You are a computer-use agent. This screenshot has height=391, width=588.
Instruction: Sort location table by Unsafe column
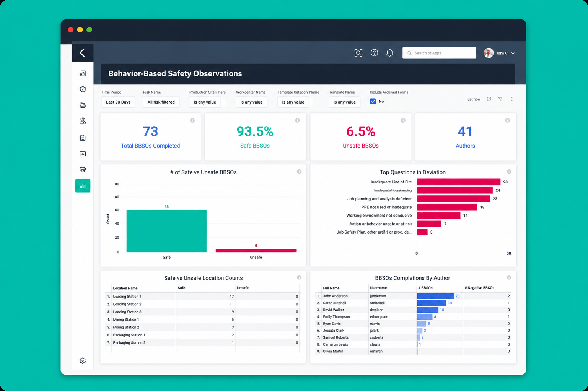coord(243,288)
